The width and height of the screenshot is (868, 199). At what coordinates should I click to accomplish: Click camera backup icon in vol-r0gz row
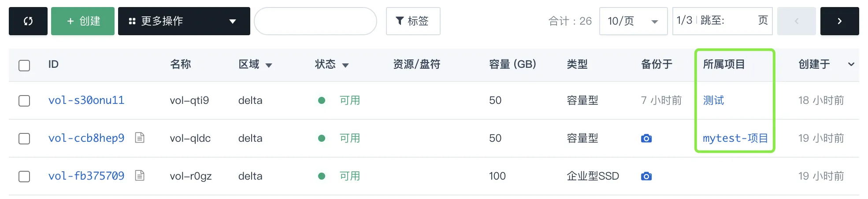(x=646, y=176)
